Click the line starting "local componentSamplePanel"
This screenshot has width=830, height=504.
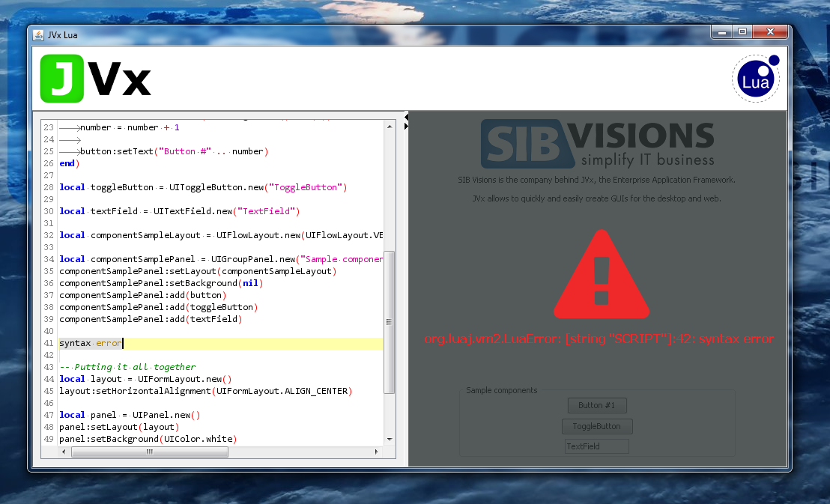click(221, 259)
